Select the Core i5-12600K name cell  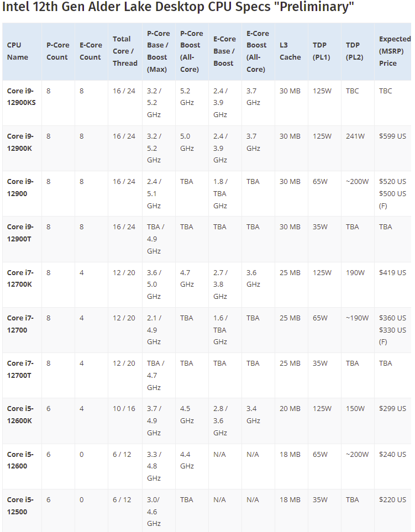[x=20, y=414]
